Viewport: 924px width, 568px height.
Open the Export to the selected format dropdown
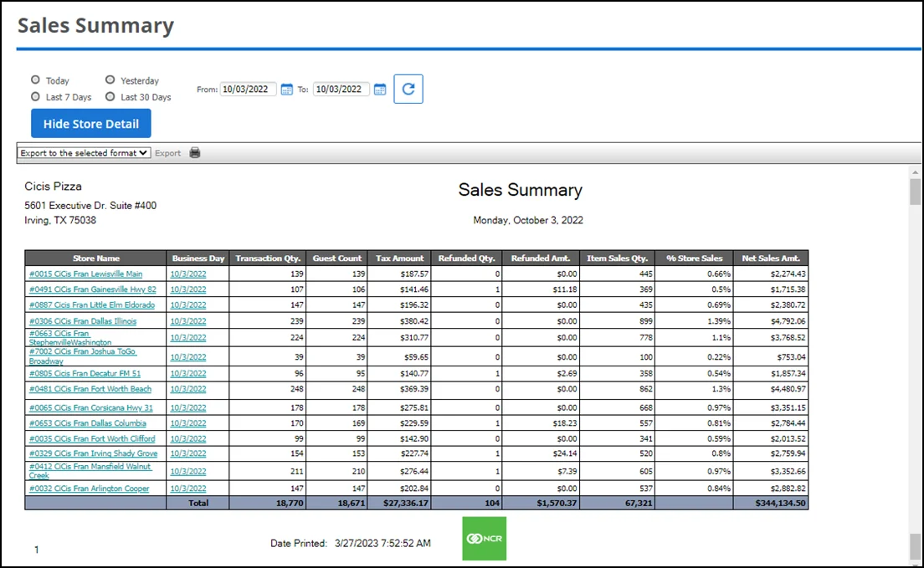84,153
